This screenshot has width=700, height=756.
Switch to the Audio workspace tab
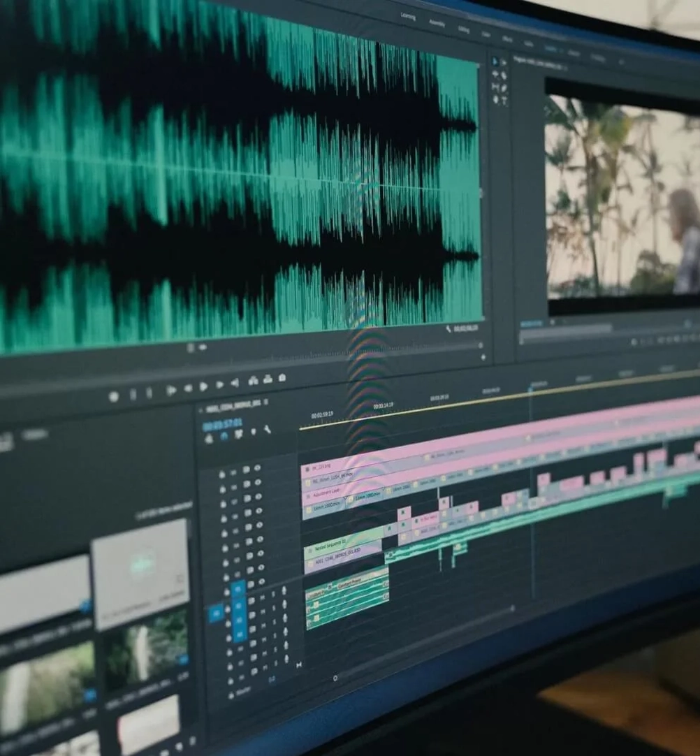tap(529, 44)
